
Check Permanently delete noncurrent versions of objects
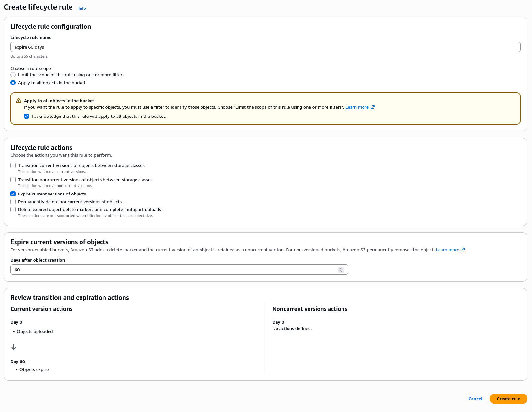[13, 202]
